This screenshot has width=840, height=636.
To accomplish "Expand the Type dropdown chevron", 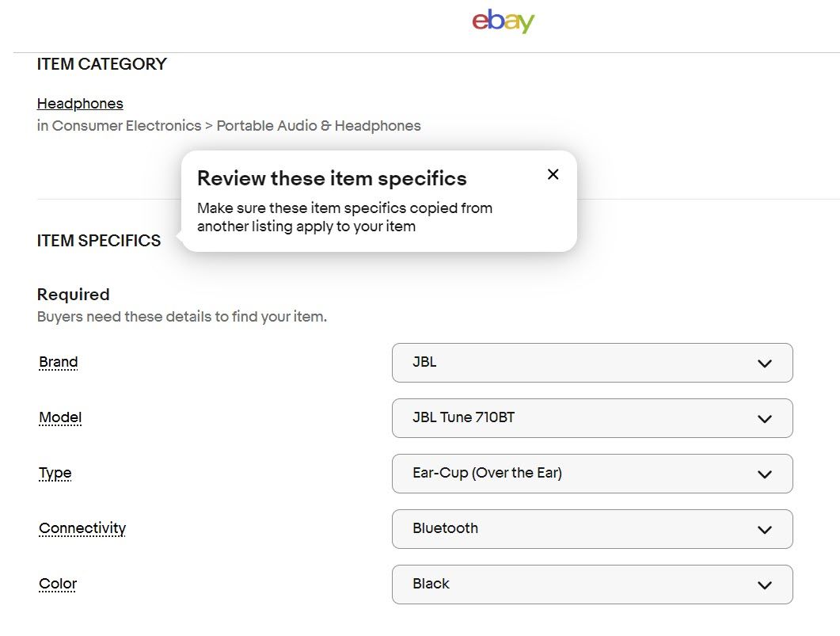I will click(x=765, y=474).
